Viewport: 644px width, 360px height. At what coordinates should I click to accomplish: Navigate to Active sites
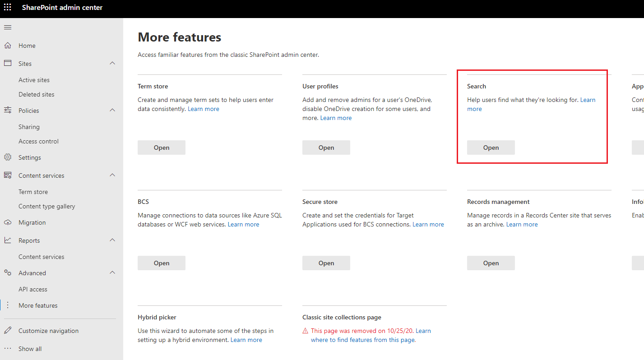[34, 79]
